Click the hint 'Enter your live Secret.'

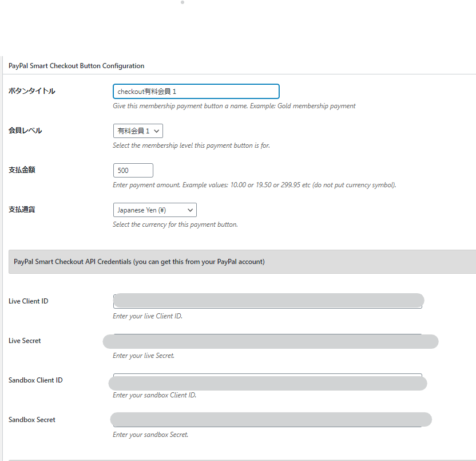point(144,356)
